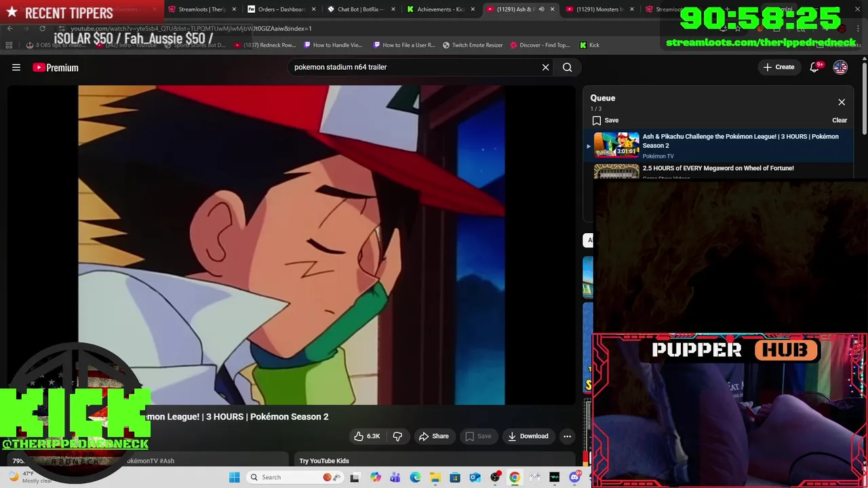The width and height of the screenshot is (868, 488).
Task: Open the account avatar menu
Action: 840,67
